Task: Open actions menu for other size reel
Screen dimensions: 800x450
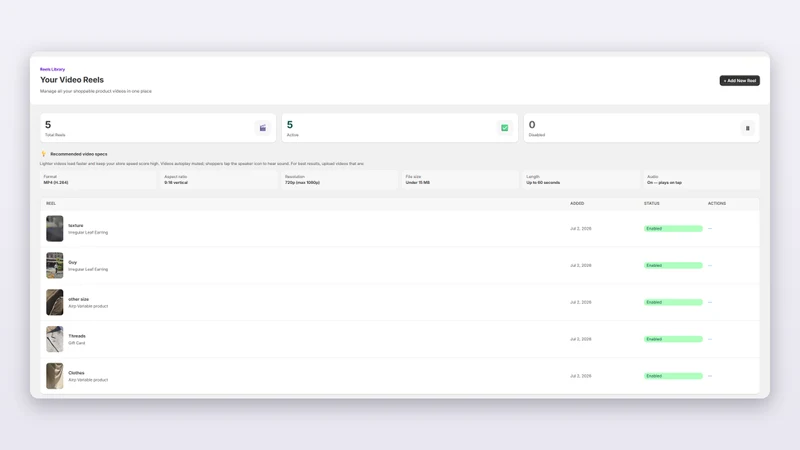Action: click(x=710, y=302)
